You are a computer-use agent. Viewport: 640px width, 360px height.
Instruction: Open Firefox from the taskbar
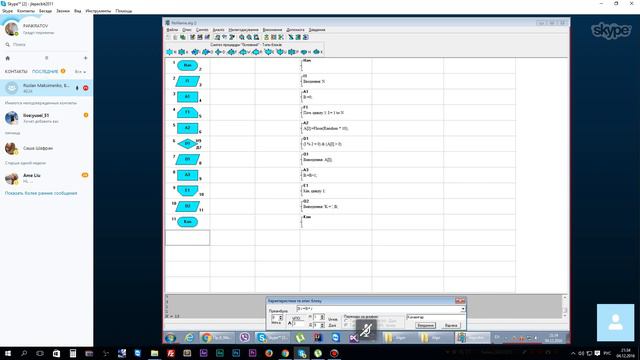pos(269,353)
